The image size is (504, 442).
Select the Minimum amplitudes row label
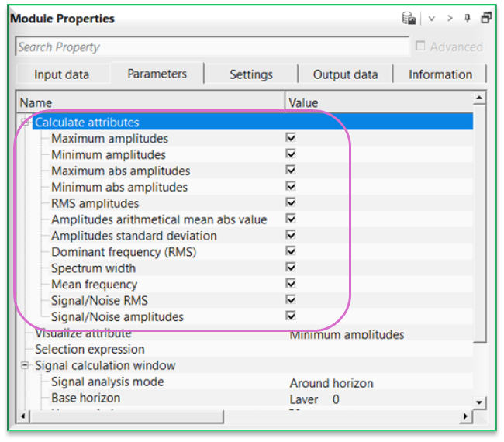click(109, 155)
